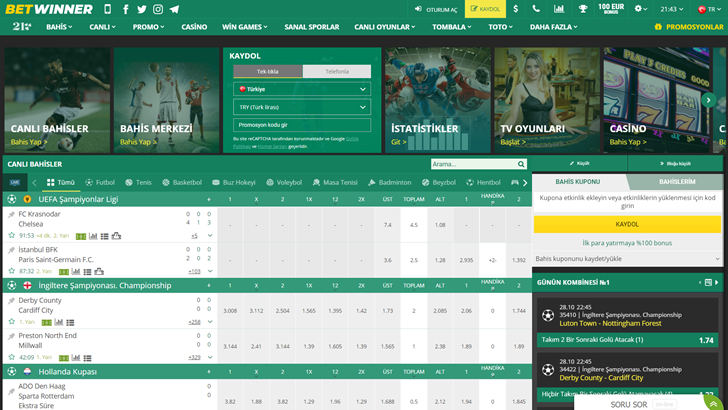Screen dimensions: 728x410
Task: Click the 100 EUR bonus badge
Action: [611, 9]
